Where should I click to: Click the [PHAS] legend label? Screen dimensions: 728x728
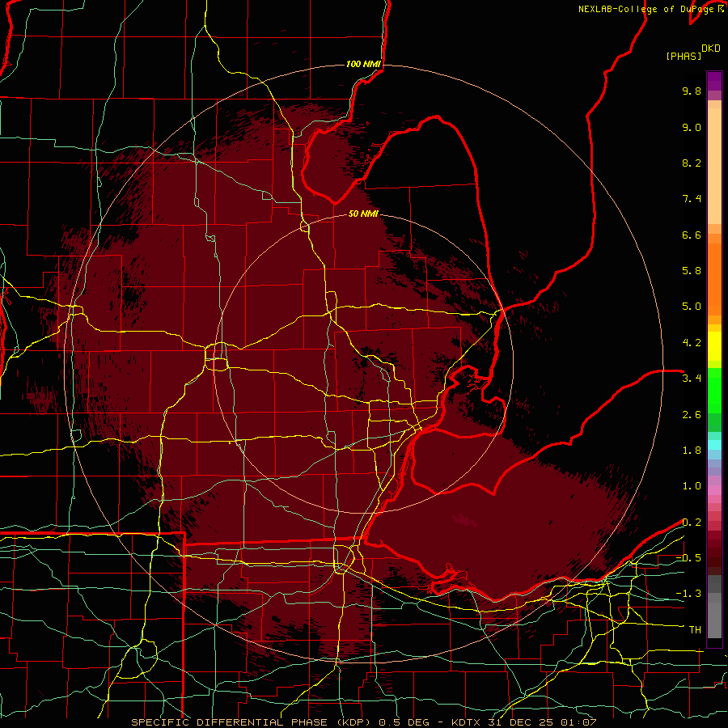pos(684,56)
